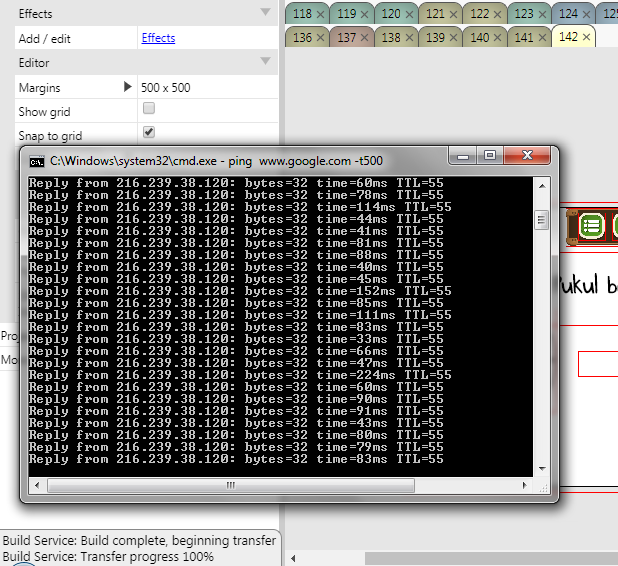Viewport: 618px width, 566px height.
Task: Open the cmd.exe window system menu icon
Action: [x=37, y=162]
